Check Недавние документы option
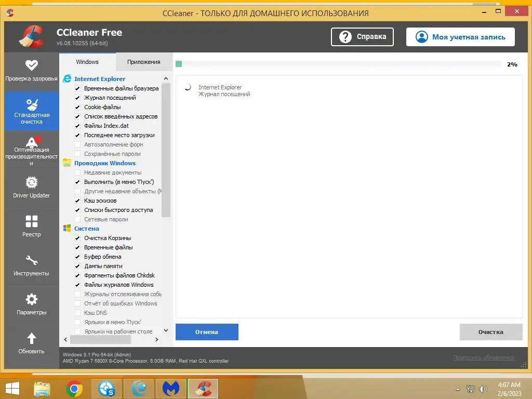This screenshot has width=532, height=399. (x=77, y=172)
